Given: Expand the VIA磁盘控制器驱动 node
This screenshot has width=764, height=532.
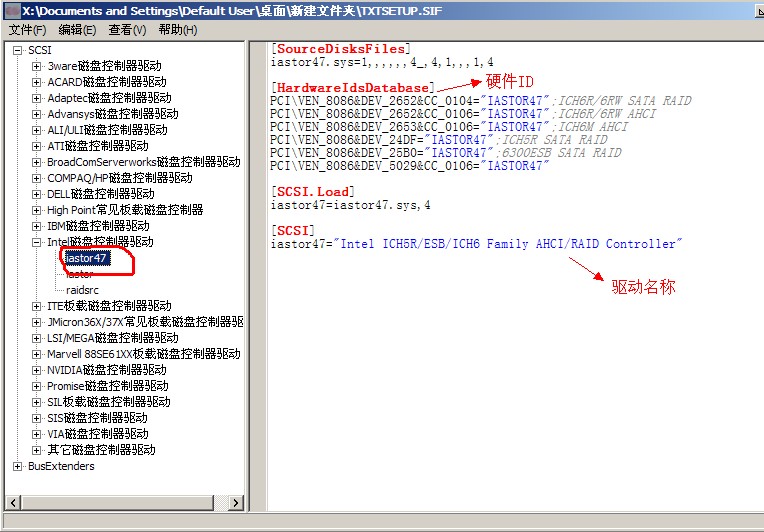Looking at the screenshot, I should click(37, 434).
